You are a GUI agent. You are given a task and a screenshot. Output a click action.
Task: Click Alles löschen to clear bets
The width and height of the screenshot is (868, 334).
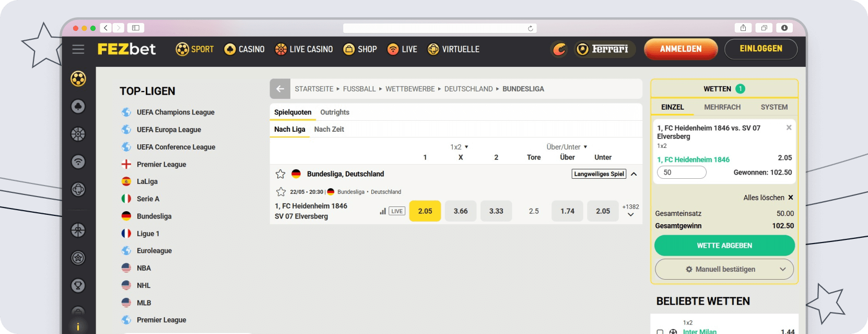click(x=768, y=198)
